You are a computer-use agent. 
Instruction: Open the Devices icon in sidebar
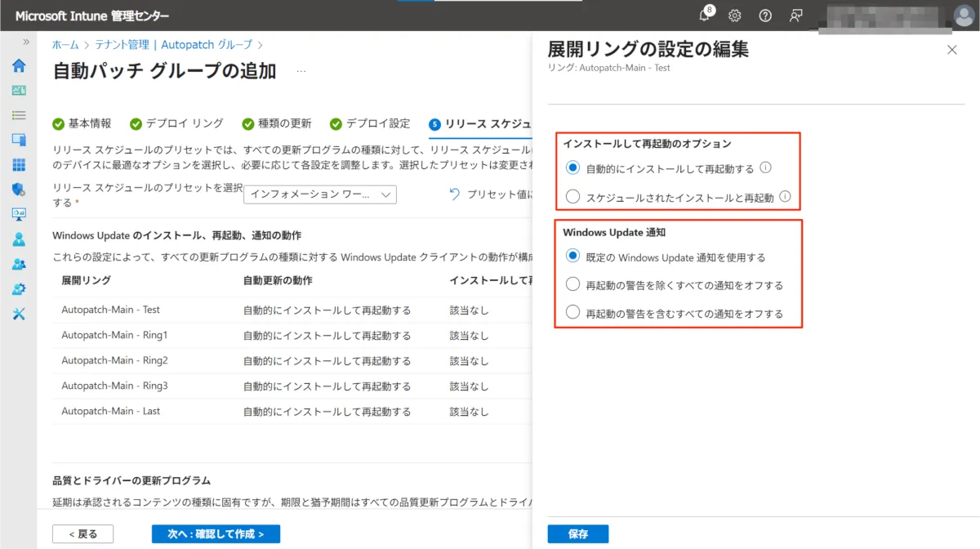(18, 140)
